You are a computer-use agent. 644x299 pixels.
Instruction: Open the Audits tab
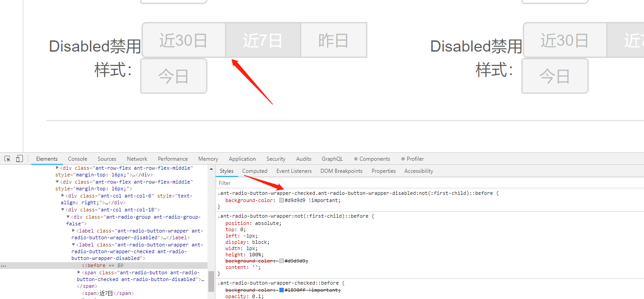[x=304, y=159]
